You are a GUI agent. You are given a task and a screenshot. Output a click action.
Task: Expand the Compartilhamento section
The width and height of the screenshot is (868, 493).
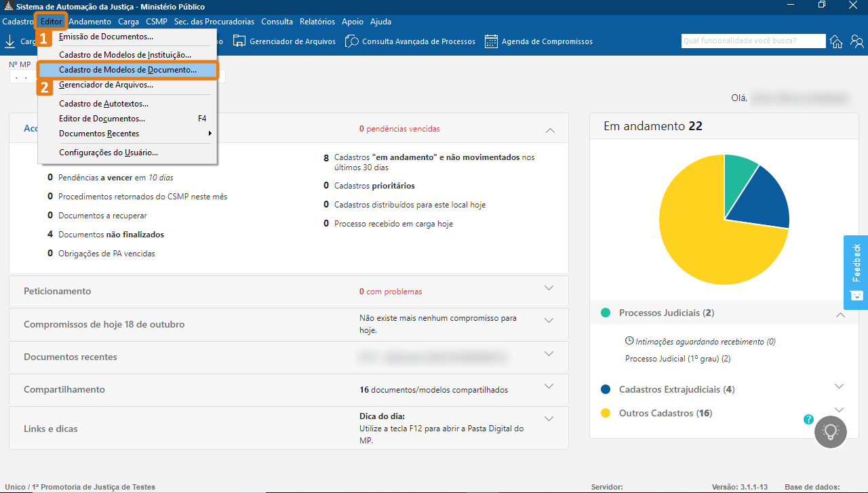549,387
